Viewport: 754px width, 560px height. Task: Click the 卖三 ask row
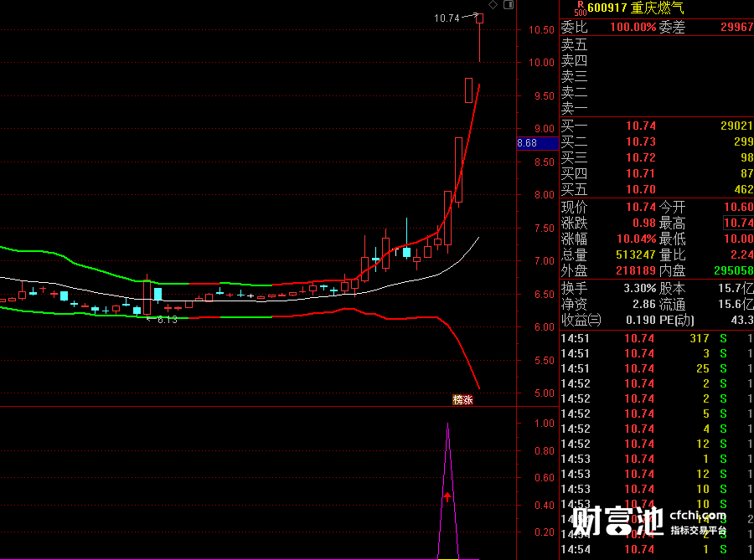[x=657, y=76]
